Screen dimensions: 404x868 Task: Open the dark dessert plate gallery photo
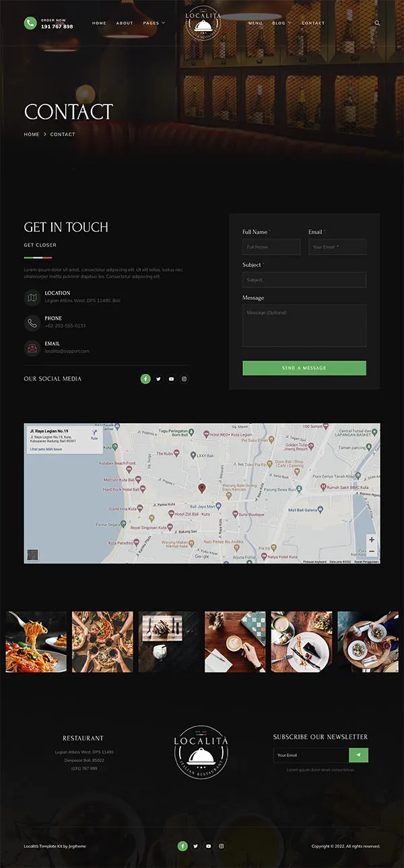169,642
